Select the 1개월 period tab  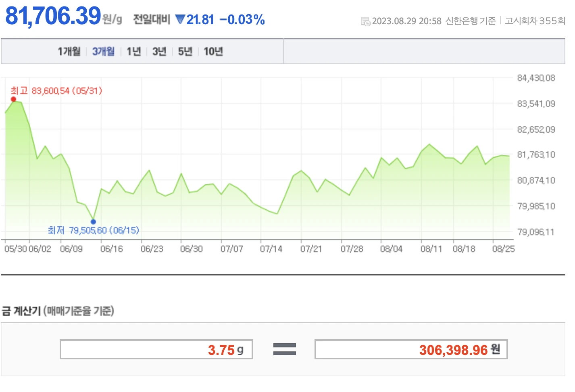(x=69, y=51)
